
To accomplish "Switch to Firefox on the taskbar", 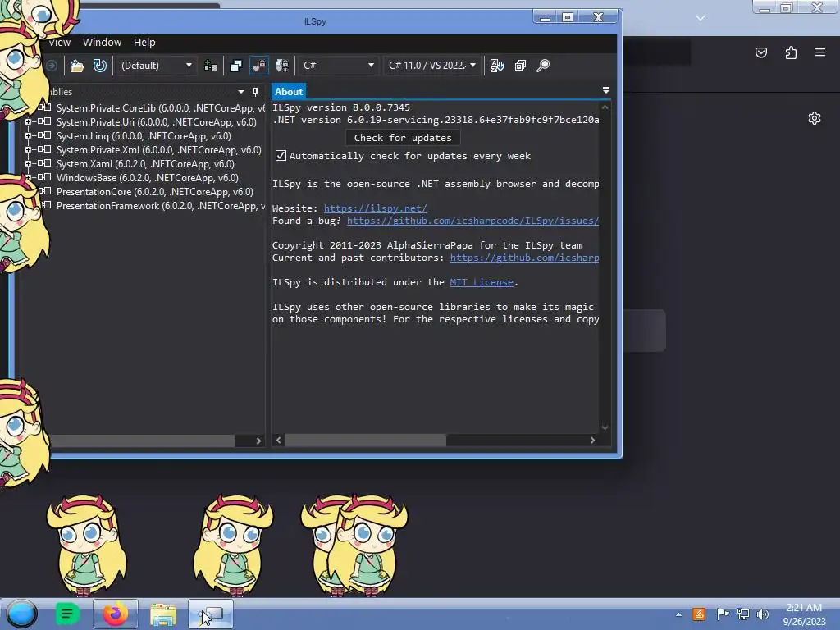I will point(115,614).
